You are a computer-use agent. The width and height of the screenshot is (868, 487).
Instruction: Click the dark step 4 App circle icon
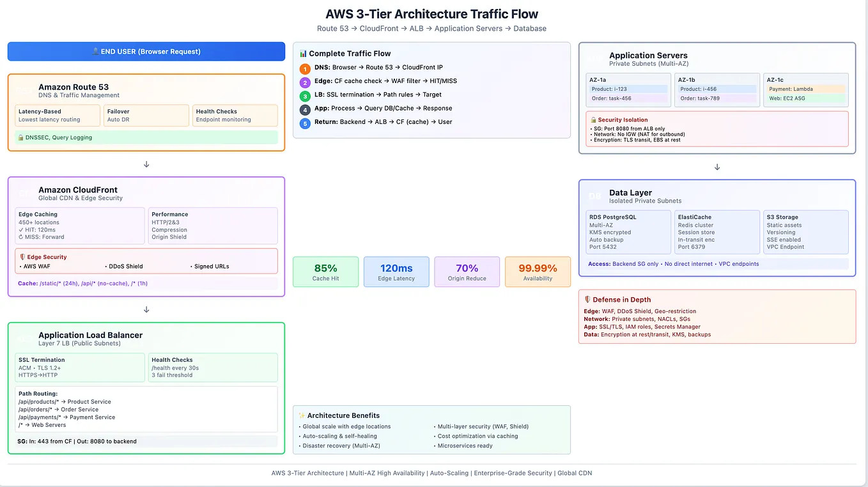[x=305, y=109]
